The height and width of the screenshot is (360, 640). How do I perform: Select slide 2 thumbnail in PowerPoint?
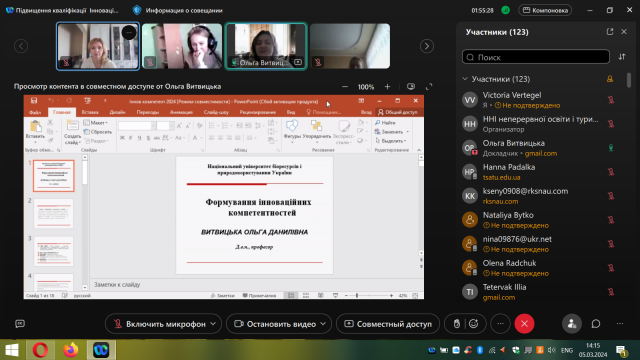[54, 213]
